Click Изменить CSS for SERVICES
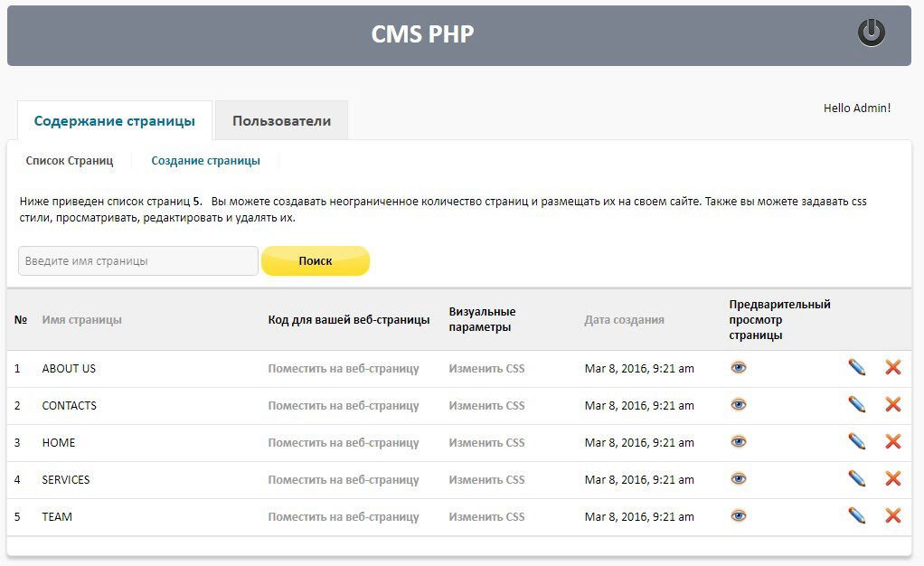This screenshot has height=566, width=924. 486,480
